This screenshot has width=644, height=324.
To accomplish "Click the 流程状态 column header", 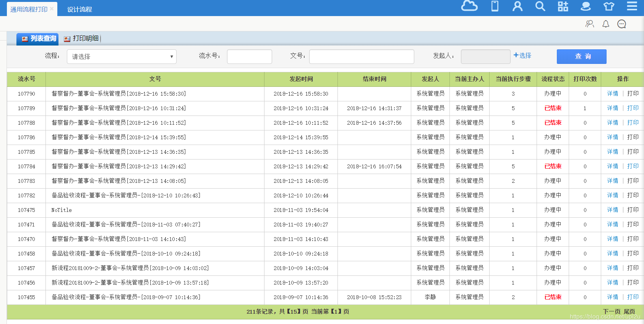I will click(x=553, y=79).
